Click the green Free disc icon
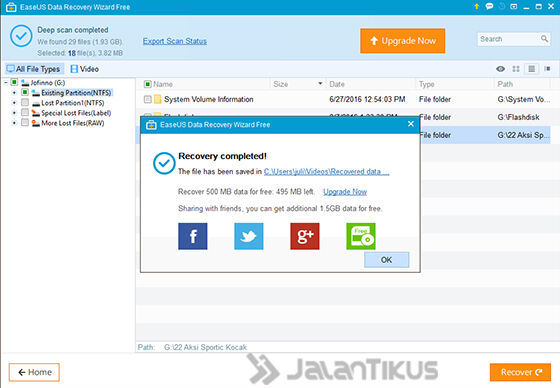Image resolution: width=560 pixels, height=388 pixels. coord(361,236)
